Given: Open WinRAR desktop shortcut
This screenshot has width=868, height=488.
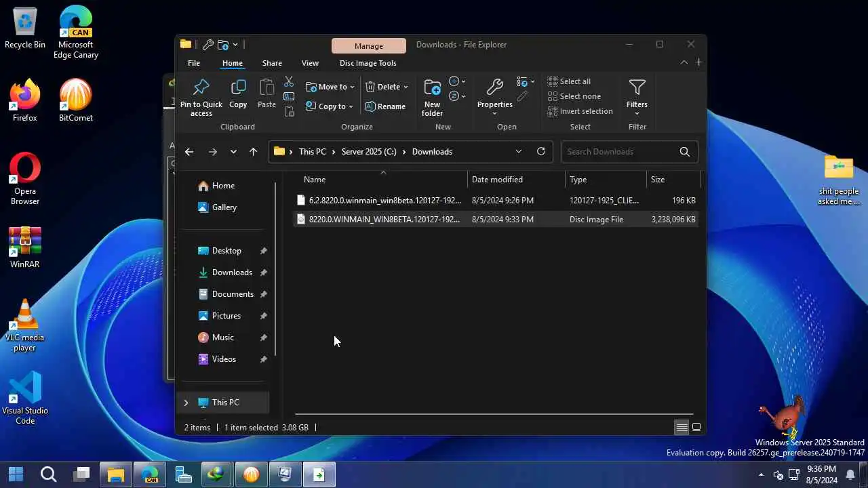Looking at the screenshot, I should point(25,247).
